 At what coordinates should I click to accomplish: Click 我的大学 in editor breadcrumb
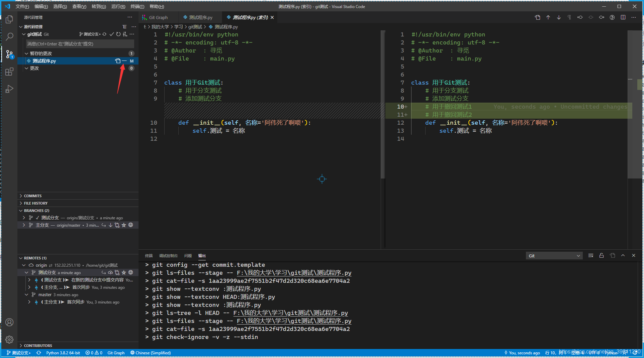click(160, 27)
